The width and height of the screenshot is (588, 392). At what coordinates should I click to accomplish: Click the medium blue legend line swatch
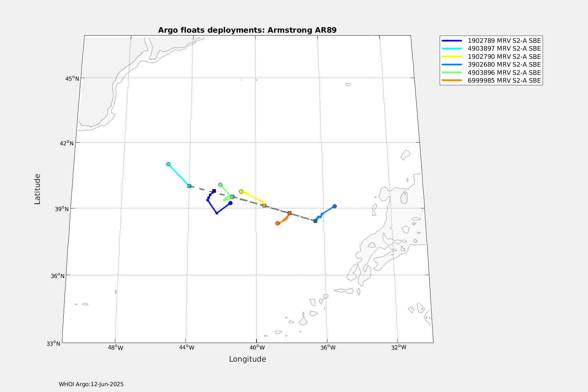[x=452, y=65]
